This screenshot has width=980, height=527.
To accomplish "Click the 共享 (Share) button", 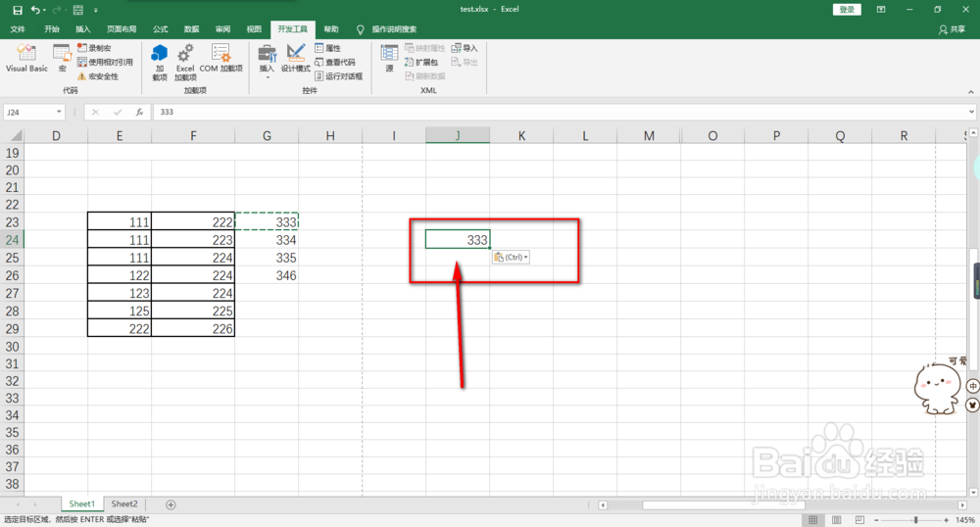I will (952, 29).
